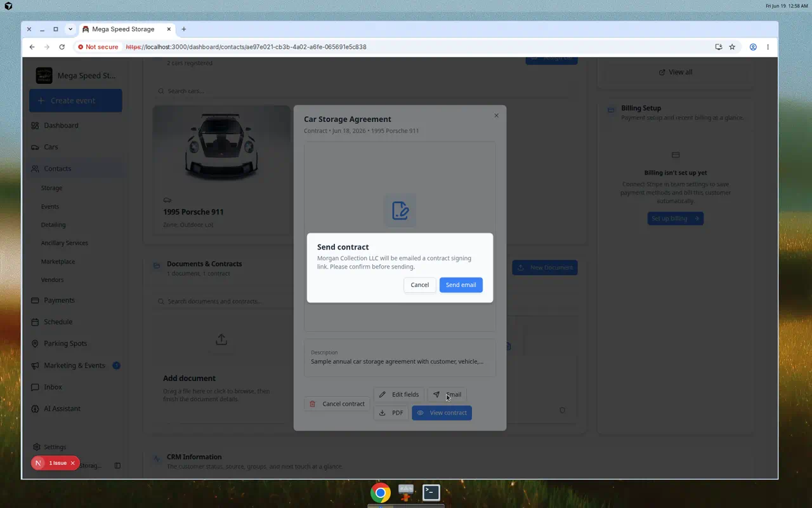Open the browser profile icon
Image resolution: width=812 pixels, height=508 pixels.
point(753,47)
